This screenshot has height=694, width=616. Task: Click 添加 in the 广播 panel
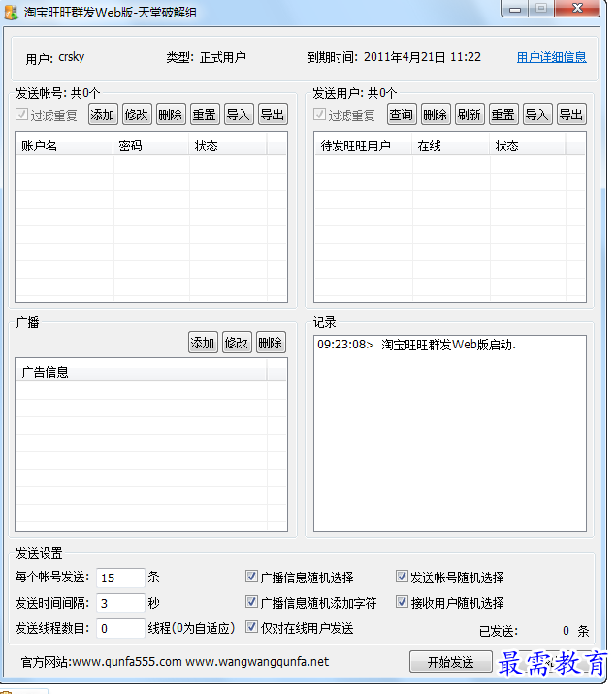[x=203, y=343]
